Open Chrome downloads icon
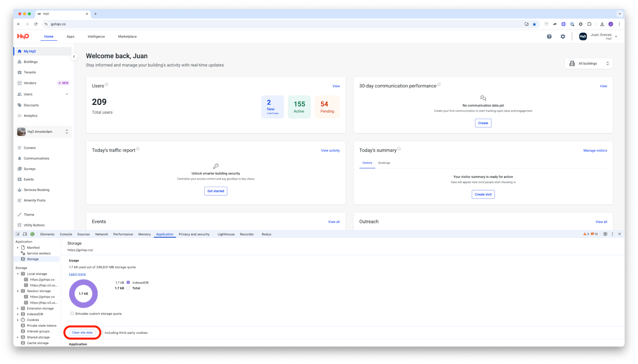The image size is (638, 364). pos(602,24)
